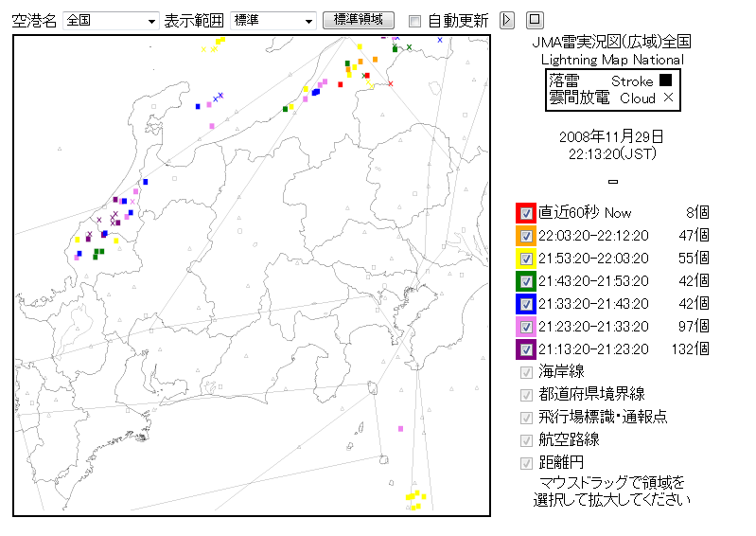Toggle the 直近60秒 Now red checkbox

pos(526,213)
